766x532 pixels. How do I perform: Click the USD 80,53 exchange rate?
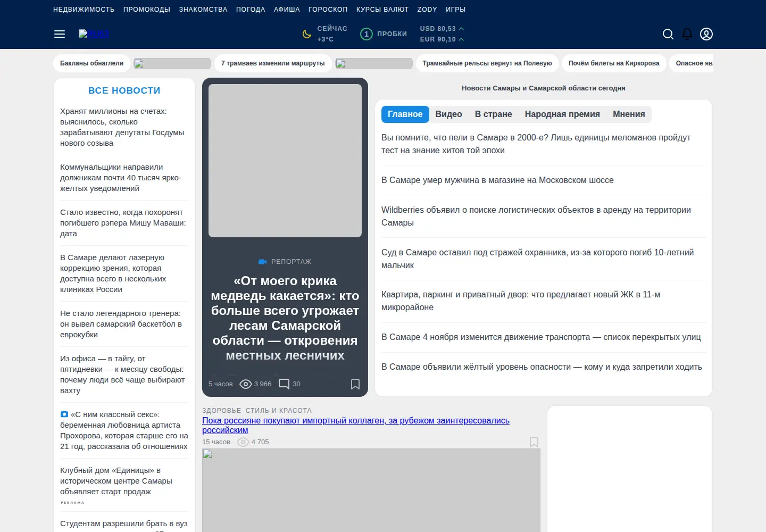(442, 29)
